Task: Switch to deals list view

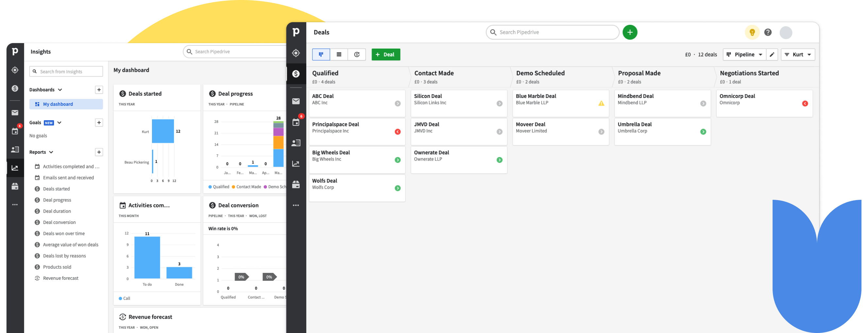Action: pos(339,55)
